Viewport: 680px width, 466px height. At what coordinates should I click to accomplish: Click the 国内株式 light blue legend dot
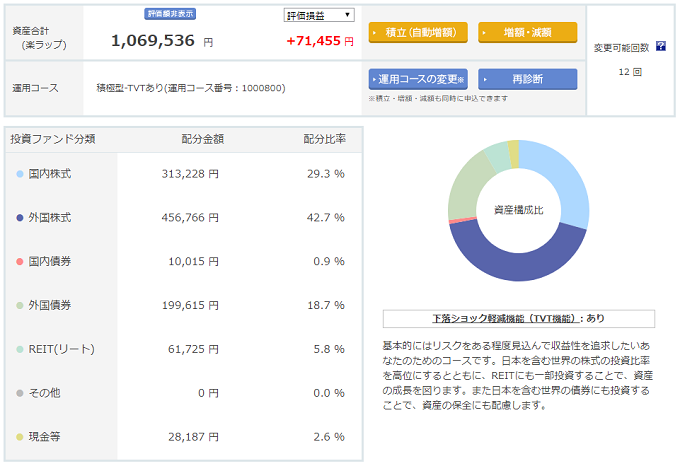click(20, 174)
